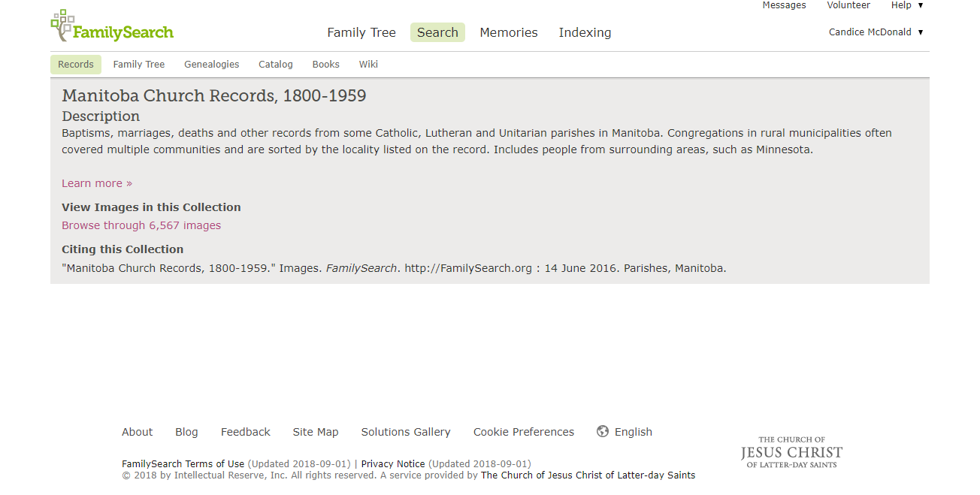Open the Family Tree main menu
This screenshot has width=980, height=495.
point(361,32)
